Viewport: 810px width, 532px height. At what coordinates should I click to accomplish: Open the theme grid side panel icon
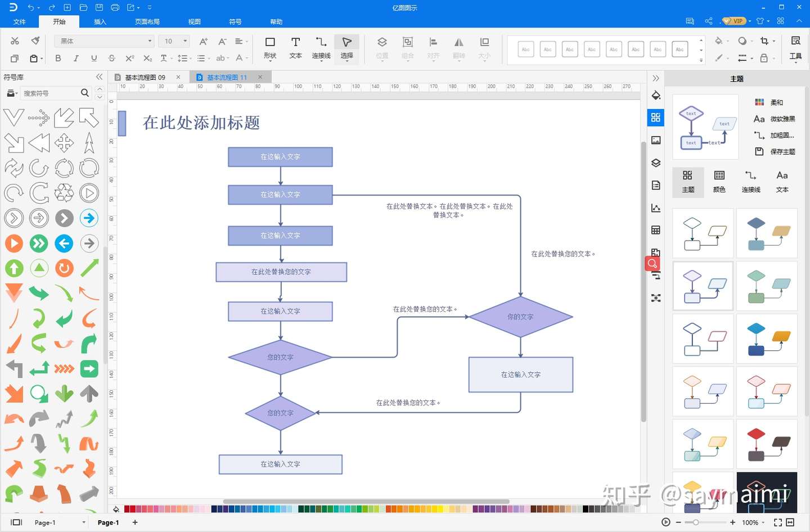click(656, 118)
